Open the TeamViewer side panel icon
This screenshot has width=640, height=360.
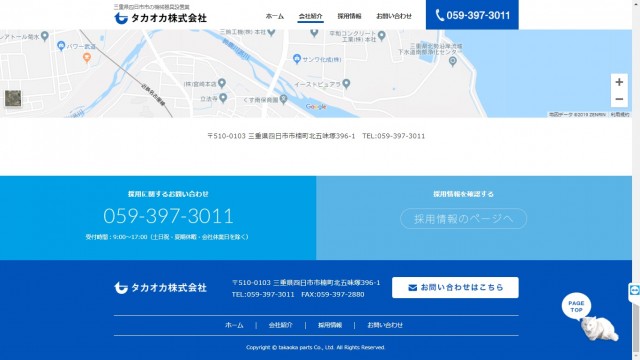(634, 290)
